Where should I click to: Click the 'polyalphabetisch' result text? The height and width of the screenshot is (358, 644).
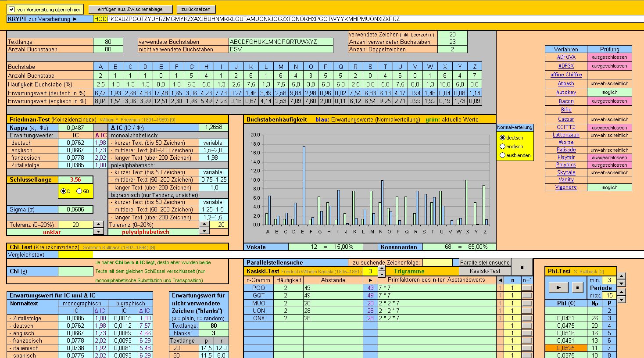[145, 232]
